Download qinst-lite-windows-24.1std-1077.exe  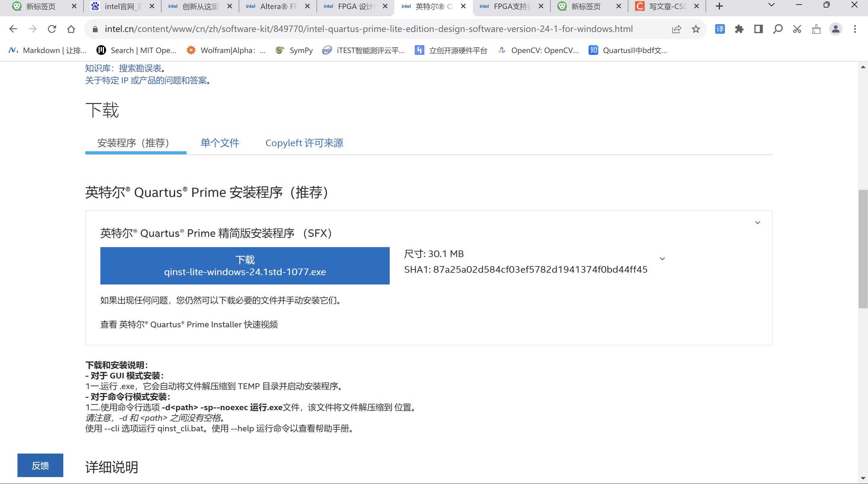245,266
